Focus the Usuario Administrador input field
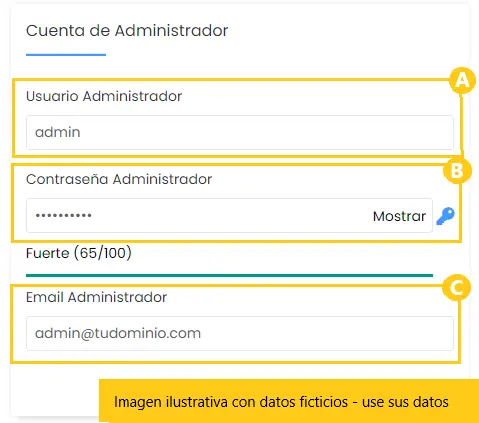Screen dimensions: 479x423 [240, 132]
